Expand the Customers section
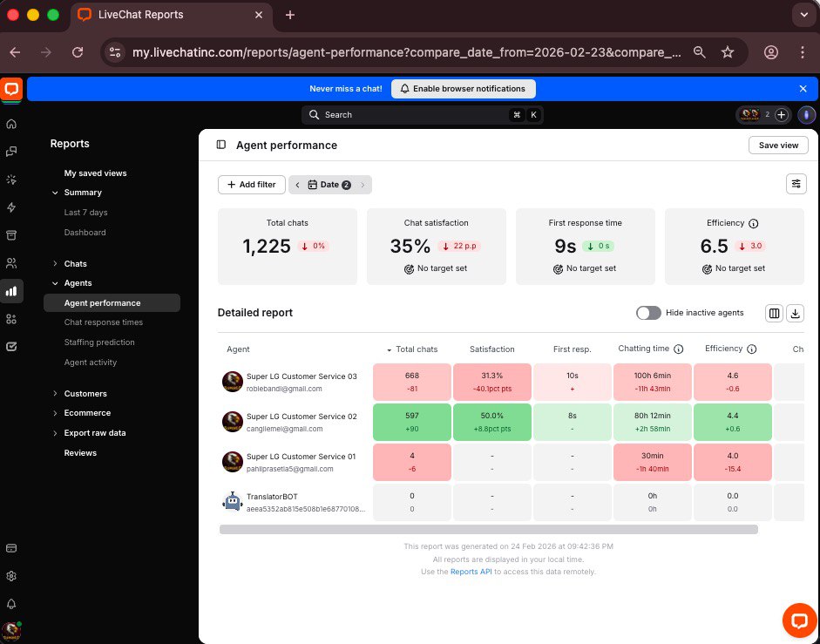 [x=55, y=393]
